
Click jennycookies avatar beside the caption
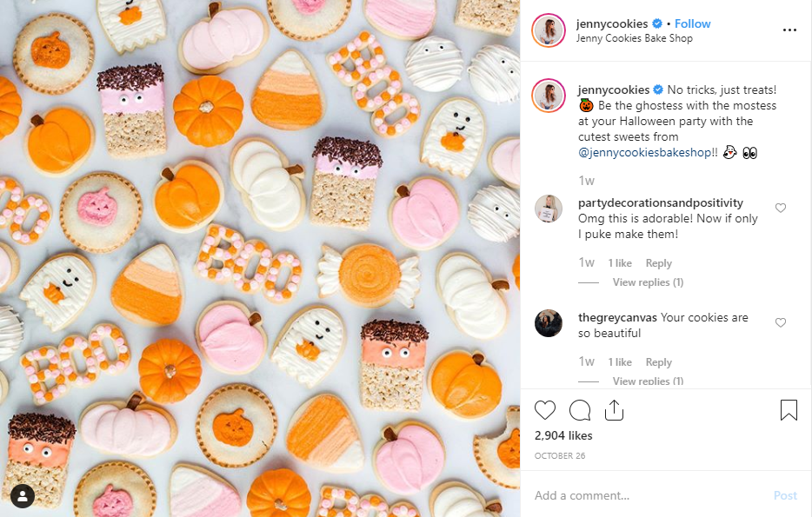pyautogui.click(x=549, y=96)
